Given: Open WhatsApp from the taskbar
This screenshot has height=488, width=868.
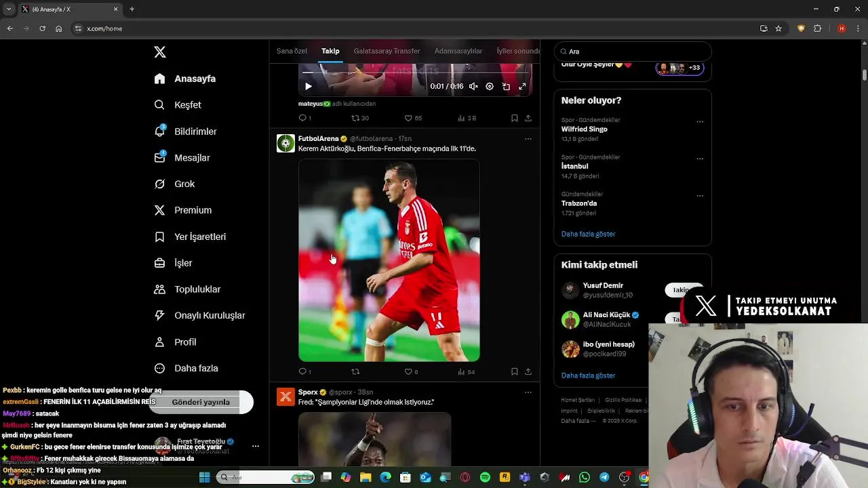Looking at the screenshot, I should pos(585,477).
